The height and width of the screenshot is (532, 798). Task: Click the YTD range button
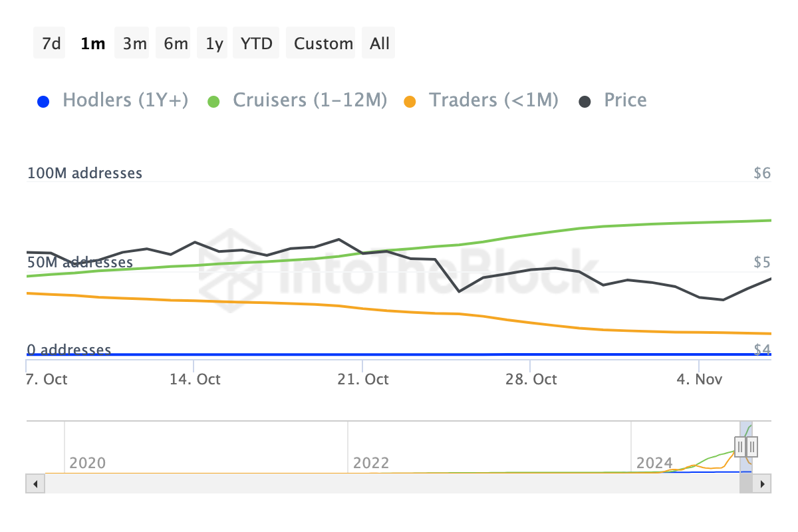click(x=257, y=44)
